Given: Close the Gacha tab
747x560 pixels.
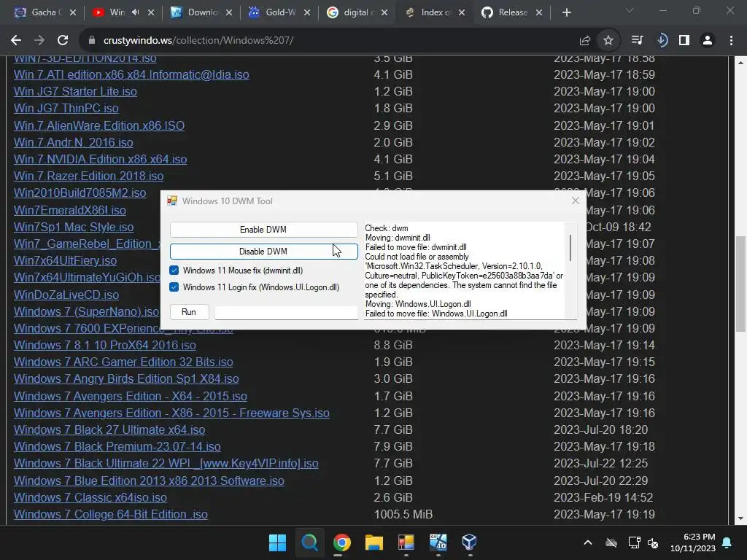Looking at the screenshot, I should 73,12.
